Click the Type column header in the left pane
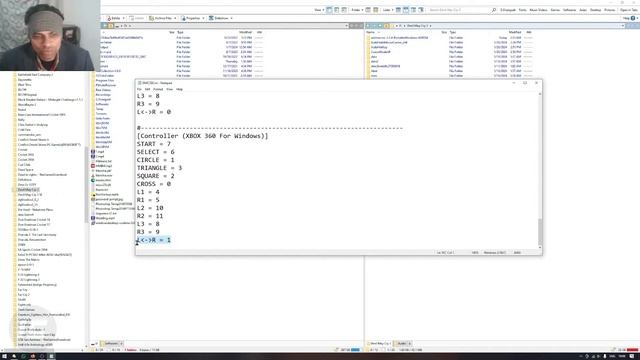The image size is (640, 360). pos(180,32)
